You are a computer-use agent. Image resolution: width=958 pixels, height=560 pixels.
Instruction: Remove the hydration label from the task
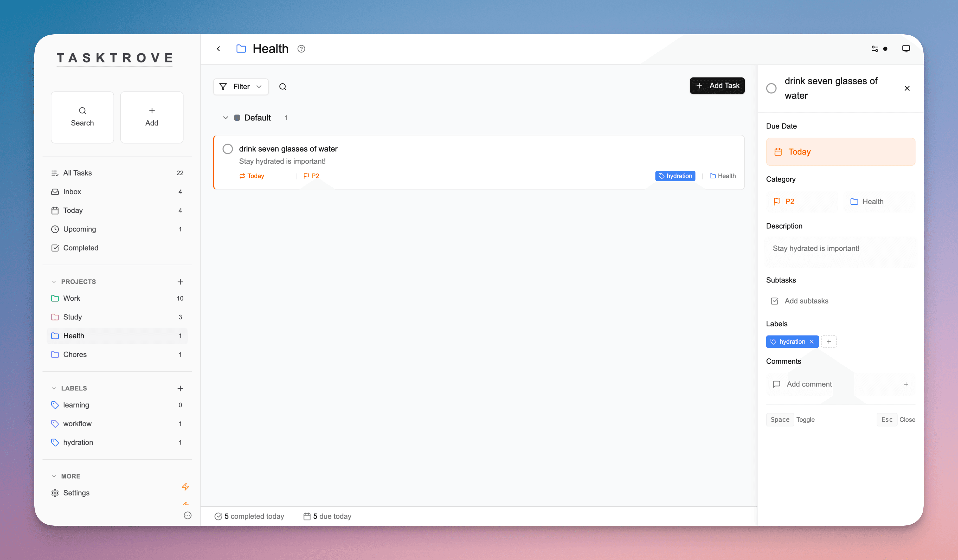click(812, 342)
